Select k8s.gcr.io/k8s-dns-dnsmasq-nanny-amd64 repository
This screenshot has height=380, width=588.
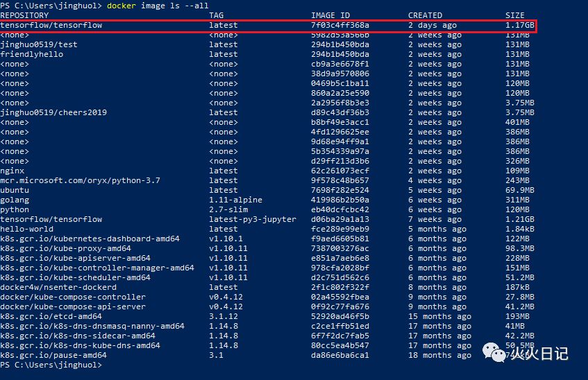[x=92, y=327]
